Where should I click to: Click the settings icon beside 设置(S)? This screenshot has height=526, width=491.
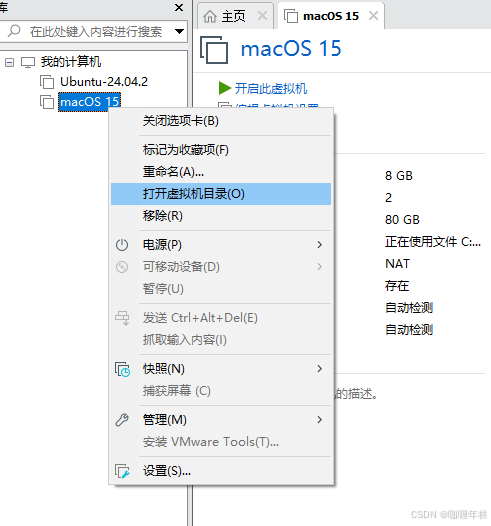(122, 471)
